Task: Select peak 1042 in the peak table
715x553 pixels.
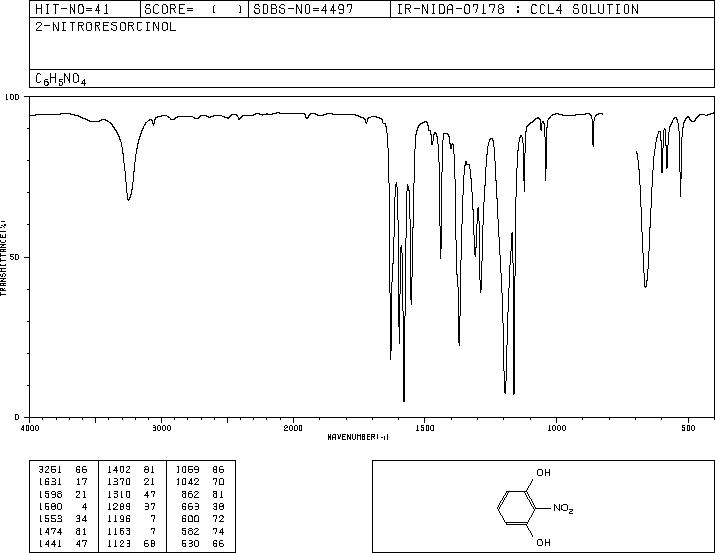Action: click(x=187, y=482)
